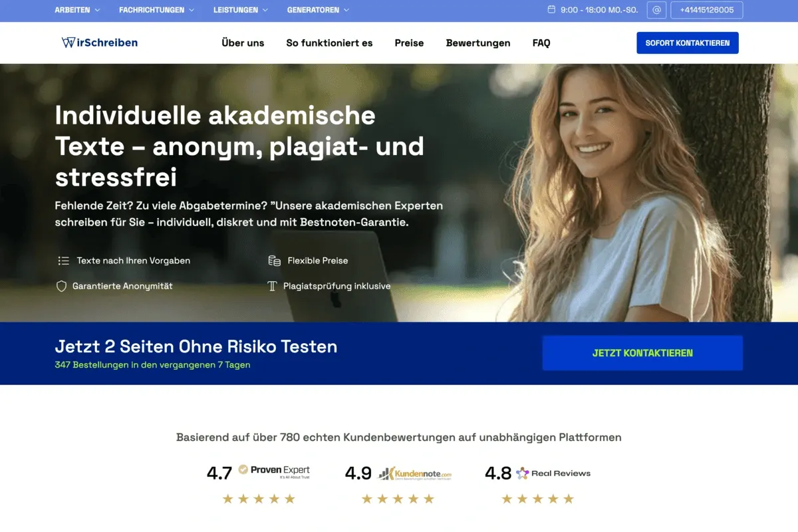Open the ARBEITEN dropdown menu
798x532 pixels.
click(77, 10)
